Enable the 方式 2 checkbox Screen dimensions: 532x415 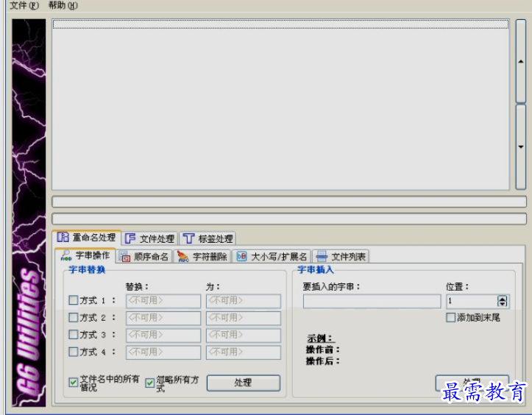(74, 318)
